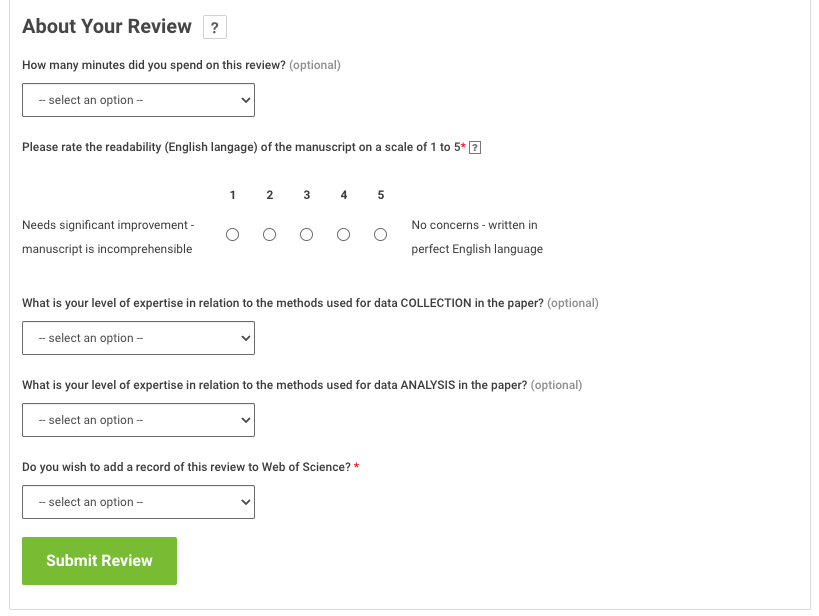The image size is (819, 616).
Task: Expand the Web of Science record dropdown
Action: pos(138,502)
